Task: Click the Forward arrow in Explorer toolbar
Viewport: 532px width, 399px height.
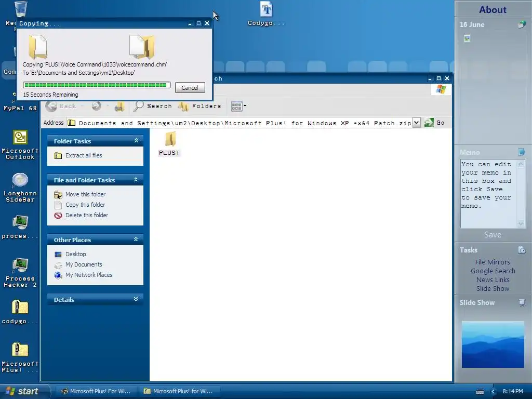Action: 96,106
